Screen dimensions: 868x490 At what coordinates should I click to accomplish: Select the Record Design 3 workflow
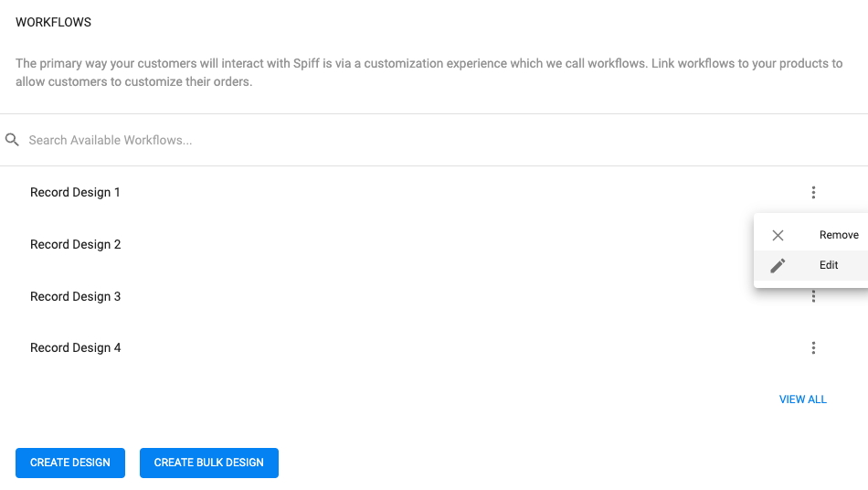pyautogui.click(x=75, y=296)
